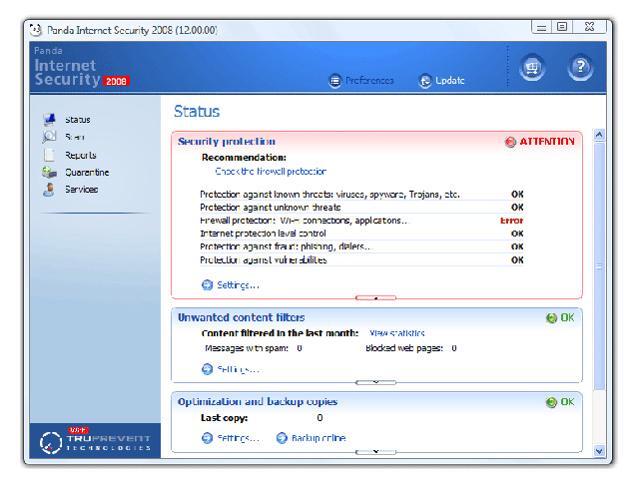Minimize the Panda Internet Security window

[542, 27]
